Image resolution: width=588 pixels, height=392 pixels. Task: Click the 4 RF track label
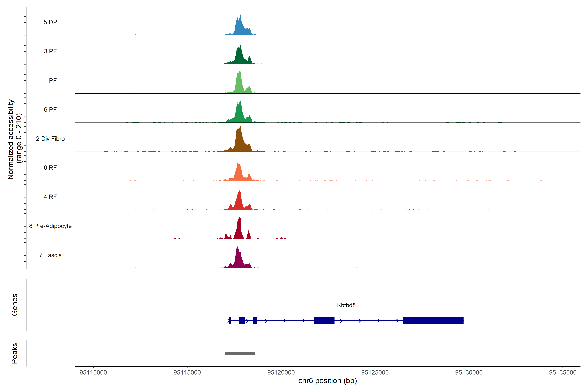point(50,197)
